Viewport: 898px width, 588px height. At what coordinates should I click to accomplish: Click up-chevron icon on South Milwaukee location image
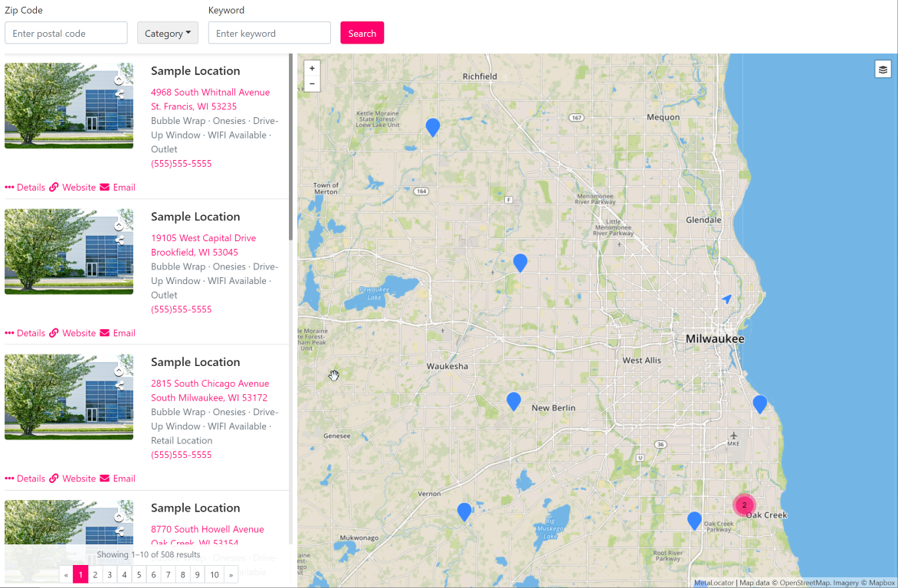coord(119,371)
